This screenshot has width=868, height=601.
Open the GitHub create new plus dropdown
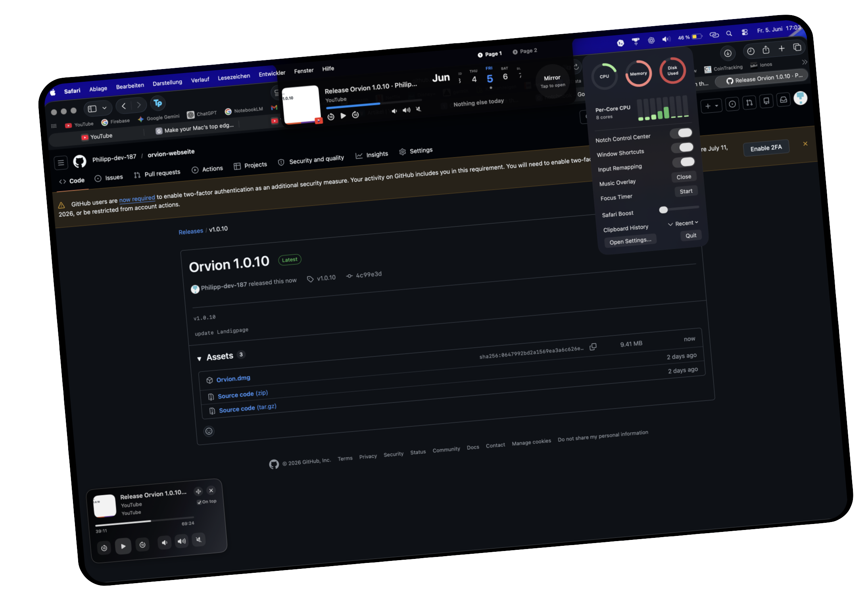coord(711,106)
